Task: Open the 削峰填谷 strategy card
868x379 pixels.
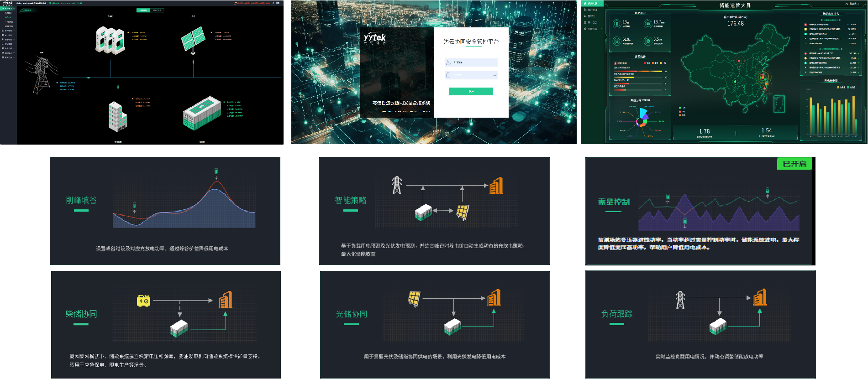Action: [165, 211]
